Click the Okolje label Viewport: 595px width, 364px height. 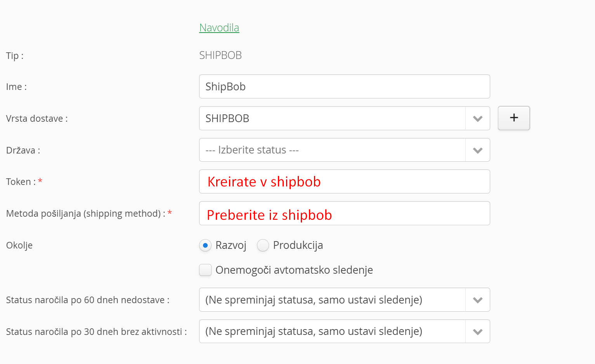point(19,245)
